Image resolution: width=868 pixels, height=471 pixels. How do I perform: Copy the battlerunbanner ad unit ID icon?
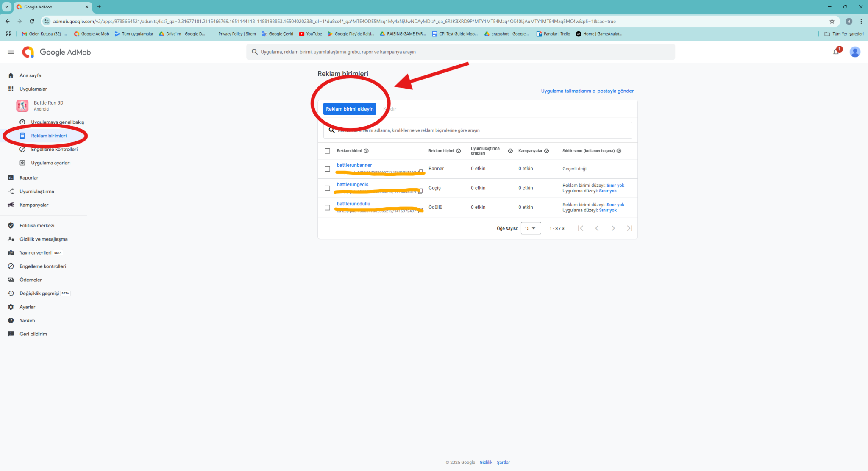(421, 172)
